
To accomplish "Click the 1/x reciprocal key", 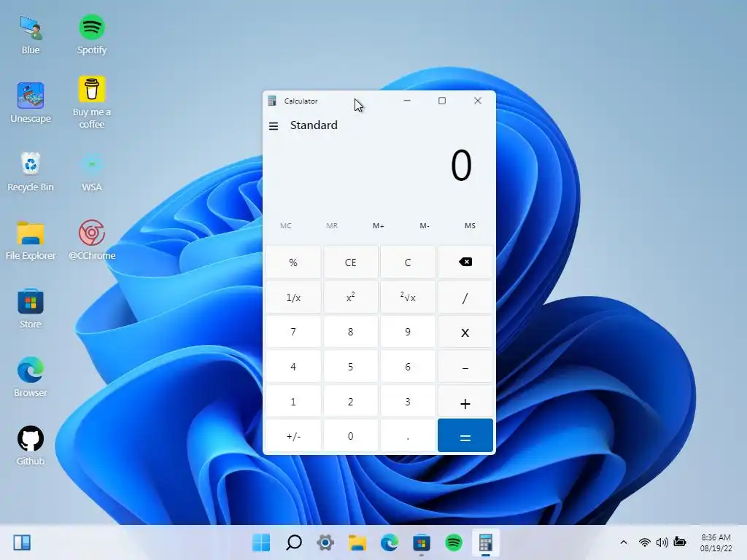I will point(293,297).
